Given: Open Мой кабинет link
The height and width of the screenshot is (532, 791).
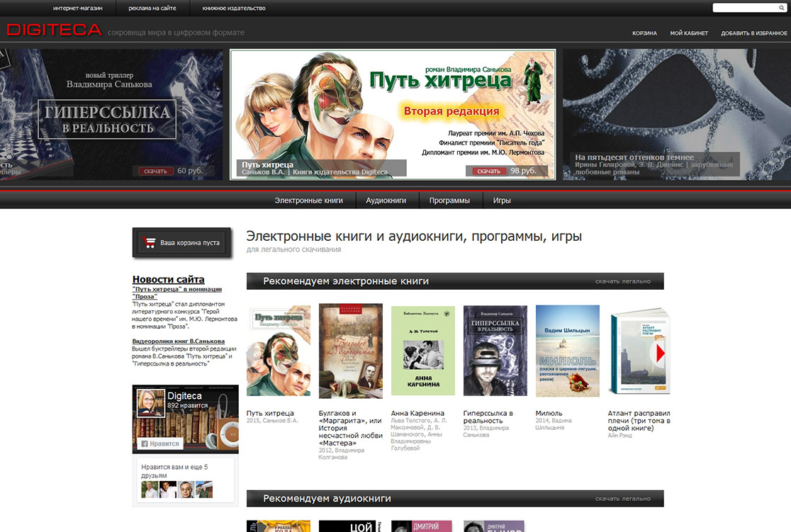Looking at the screenshot, I should (x=689, y=33).
